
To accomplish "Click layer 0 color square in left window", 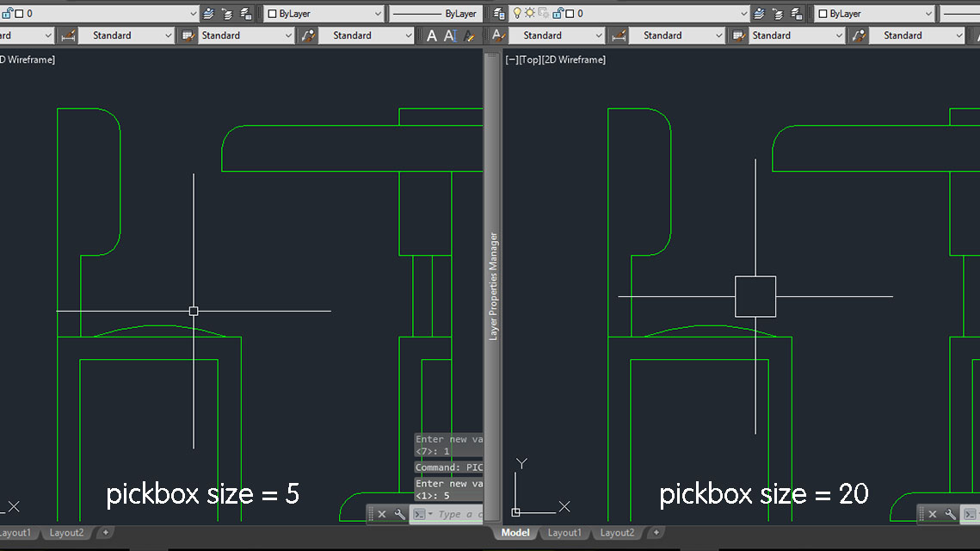I will pyautogui.click(x=20, y=14).
